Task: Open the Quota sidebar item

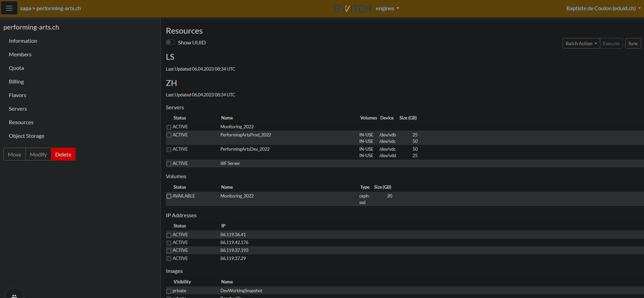Action: click(x=16, y=68)
